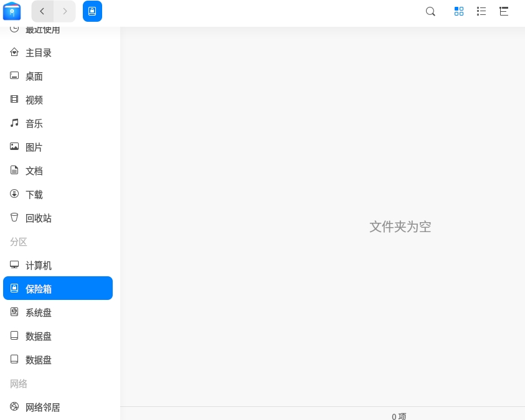Open the search magnifier
This screenshot has height=420, width=525.
(430, 12)
